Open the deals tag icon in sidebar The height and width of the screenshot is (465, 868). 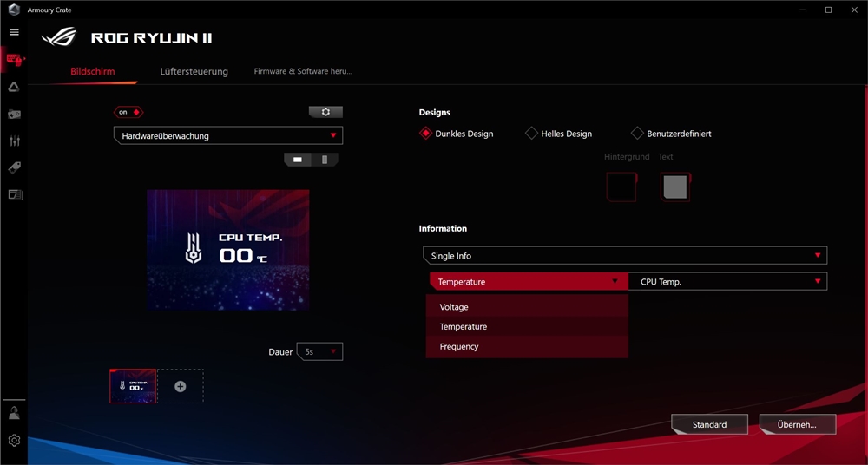pyautogui.click(x=15, y=167)
